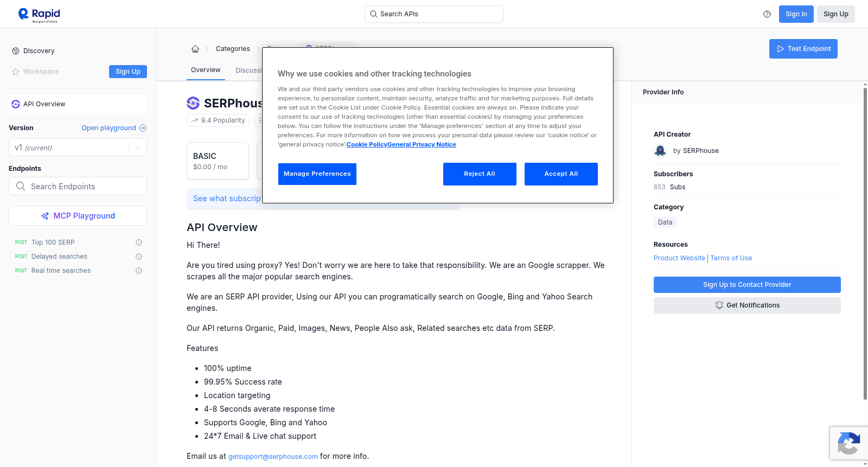The image size is (868, 467).
Task: Open the General Privacy Notice link
Action: coord(422,145)
